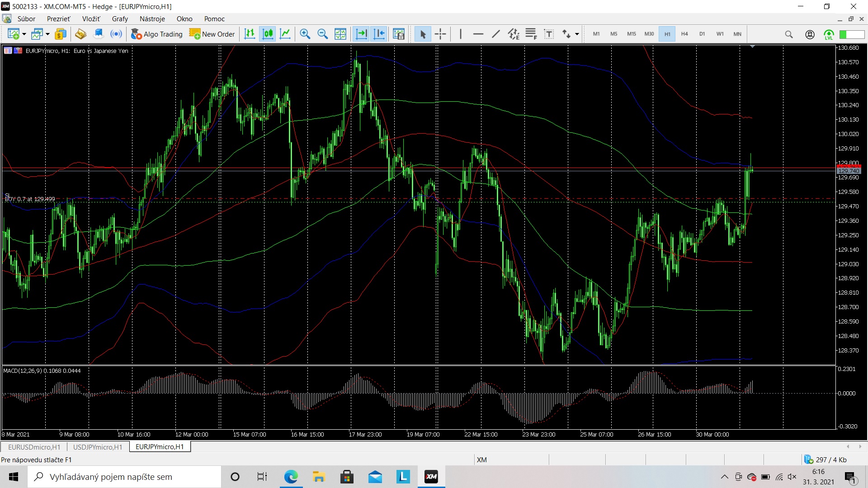Click the green LVL icon

(x=829, y=34)
